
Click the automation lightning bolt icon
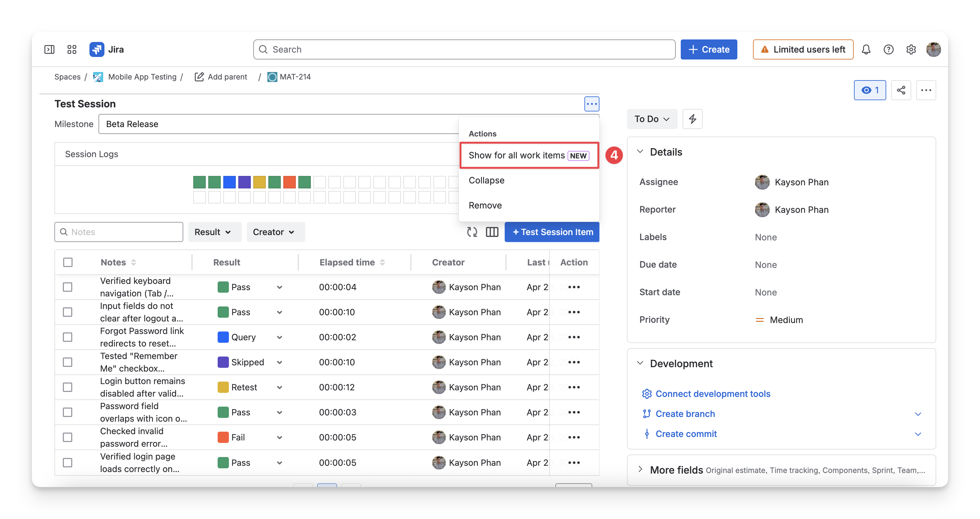point(692,119)
